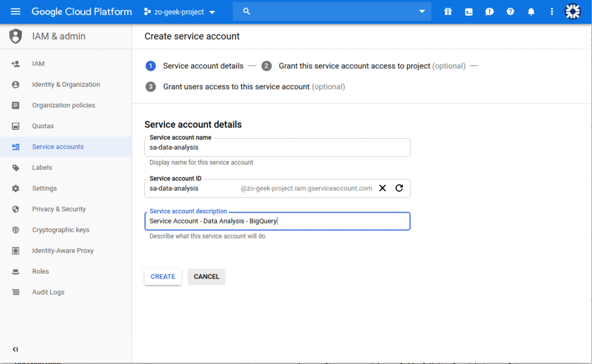The image size is (592, 364).
Task: Click the Roles hat icon
Action: click(16, 271)
